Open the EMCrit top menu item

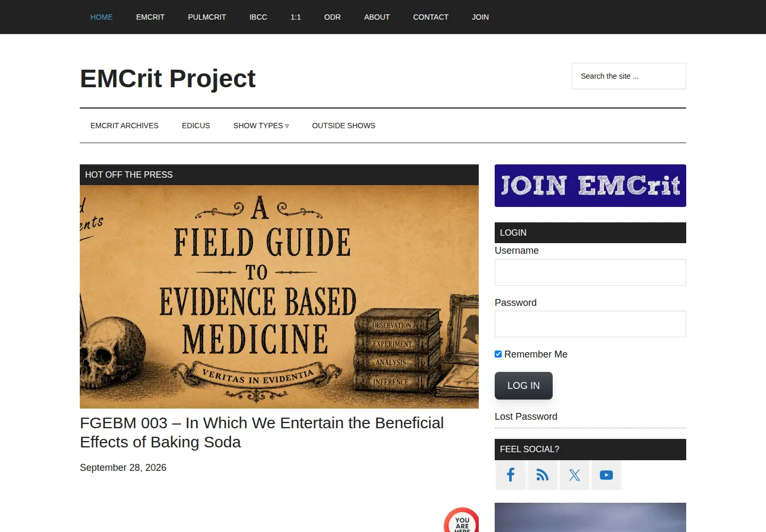coord(151,17)
